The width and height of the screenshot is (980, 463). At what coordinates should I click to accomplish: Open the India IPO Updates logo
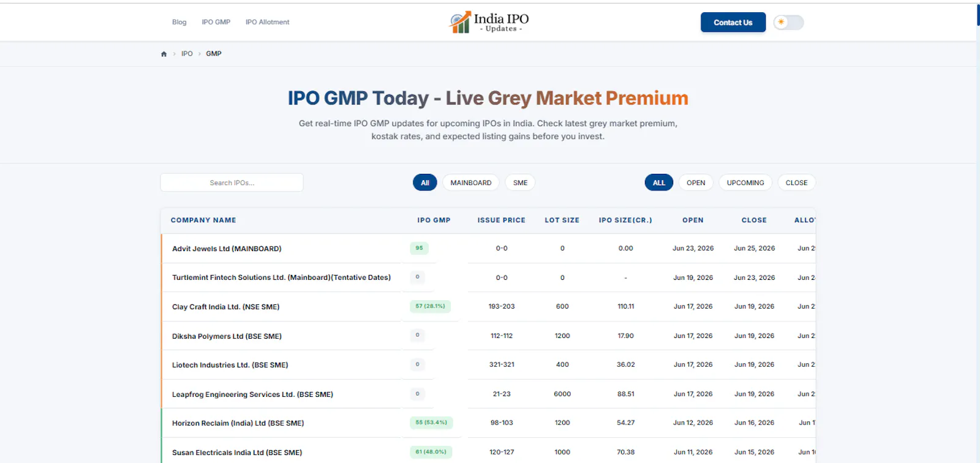tap(489, 23)
